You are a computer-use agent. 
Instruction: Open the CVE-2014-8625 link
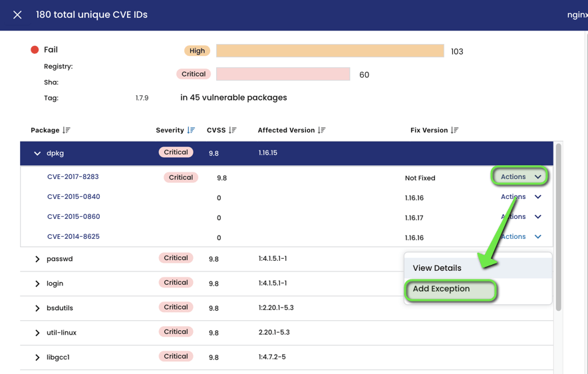73,236
